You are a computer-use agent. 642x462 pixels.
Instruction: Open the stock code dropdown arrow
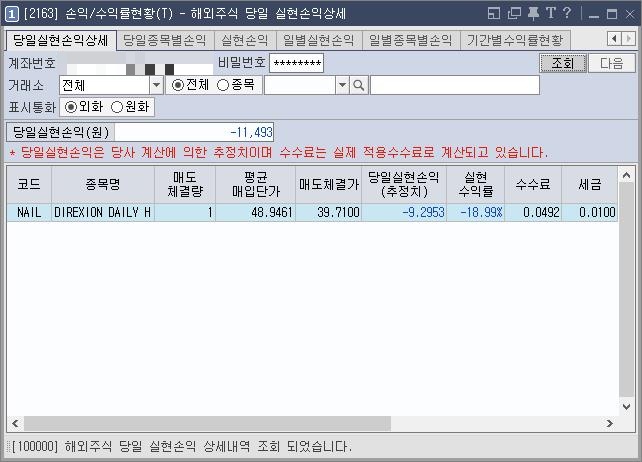tap(342, 85)
